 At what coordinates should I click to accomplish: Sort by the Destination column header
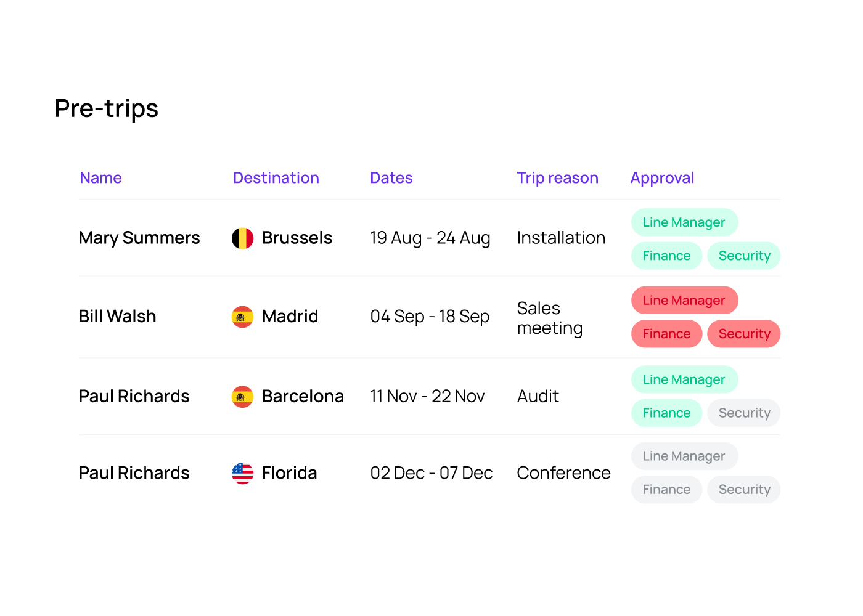point(276,178)
